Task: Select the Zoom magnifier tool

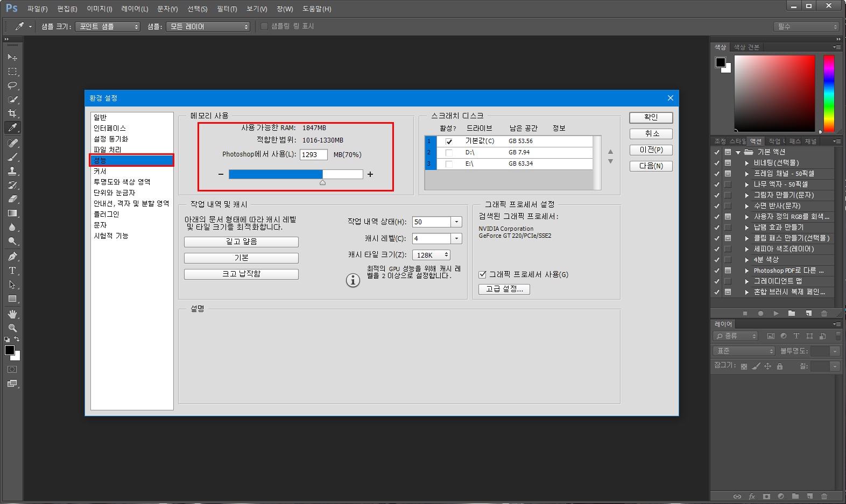Action: [12, 328]
